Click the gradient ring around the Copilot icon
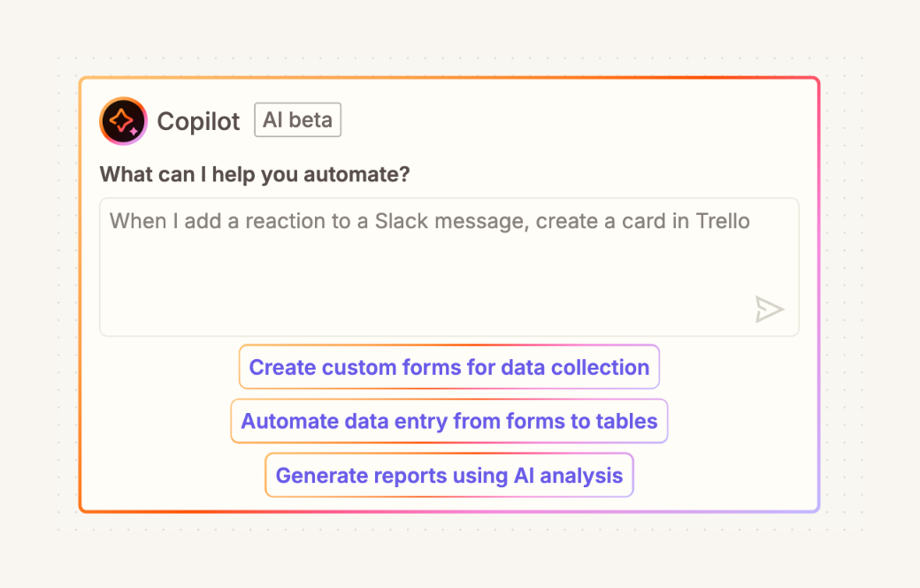This screenshot has height=588, width=920. pyautogui.click(x=123, y=100)
